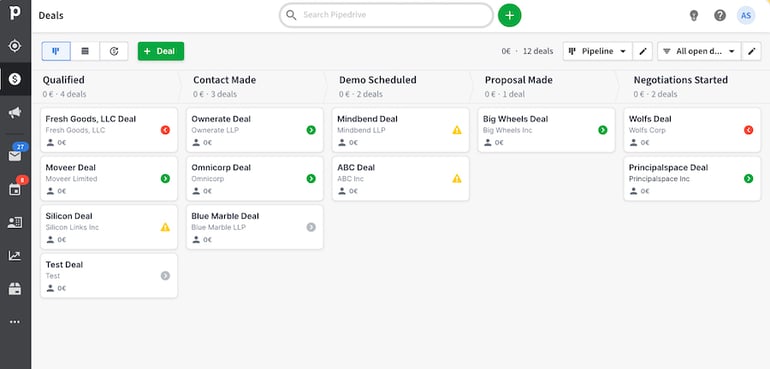Click the Deals page title

pos(51,15)
